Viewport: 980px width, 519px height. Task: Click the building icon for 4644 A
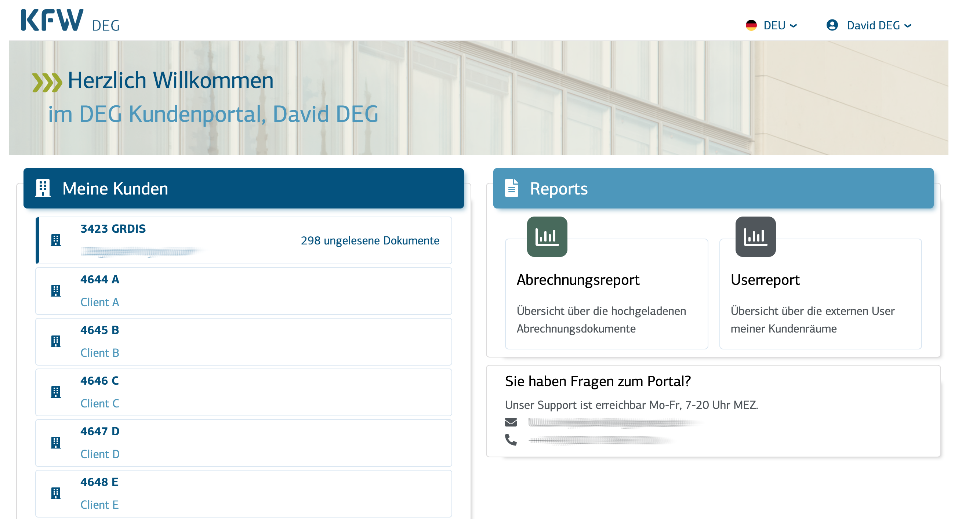(56, 291)
